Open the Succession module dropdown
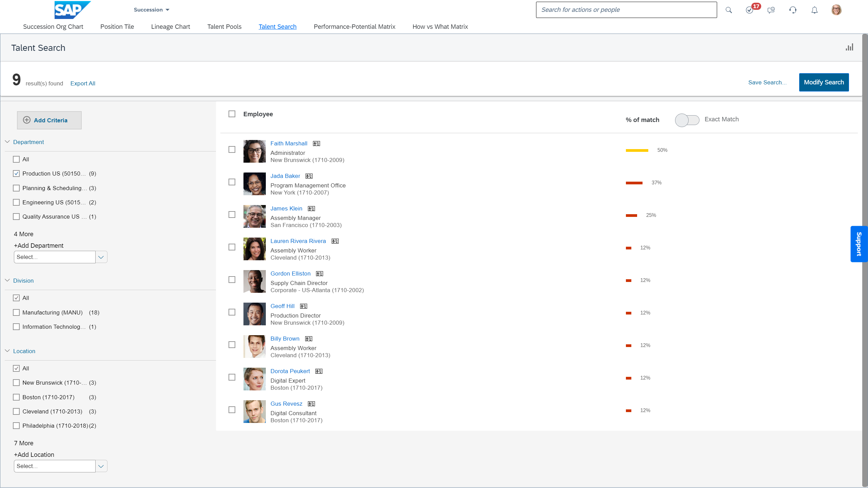The width and height of the screenshot is (868, 488). coord(151,10)
